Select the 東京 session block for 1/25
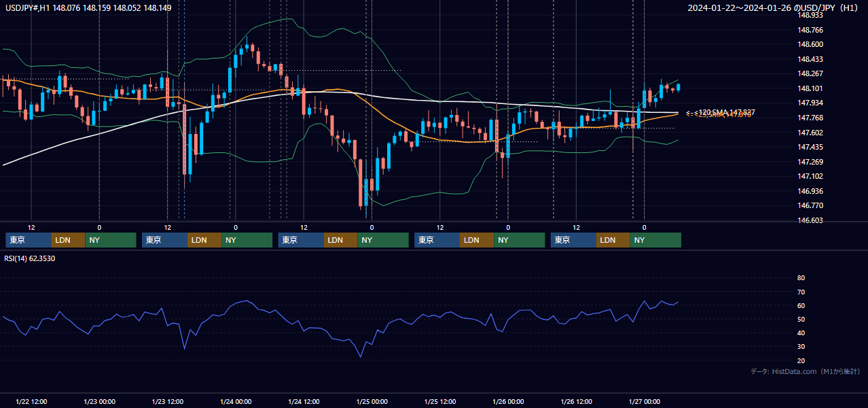This screenshot has height=408, width=868. pyautogui.click(x=437, y=240)
